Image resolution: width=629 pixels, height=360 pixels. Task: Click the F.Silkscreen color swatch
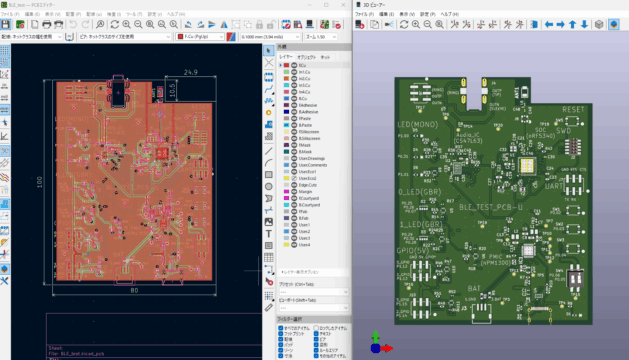click(286, 132)
